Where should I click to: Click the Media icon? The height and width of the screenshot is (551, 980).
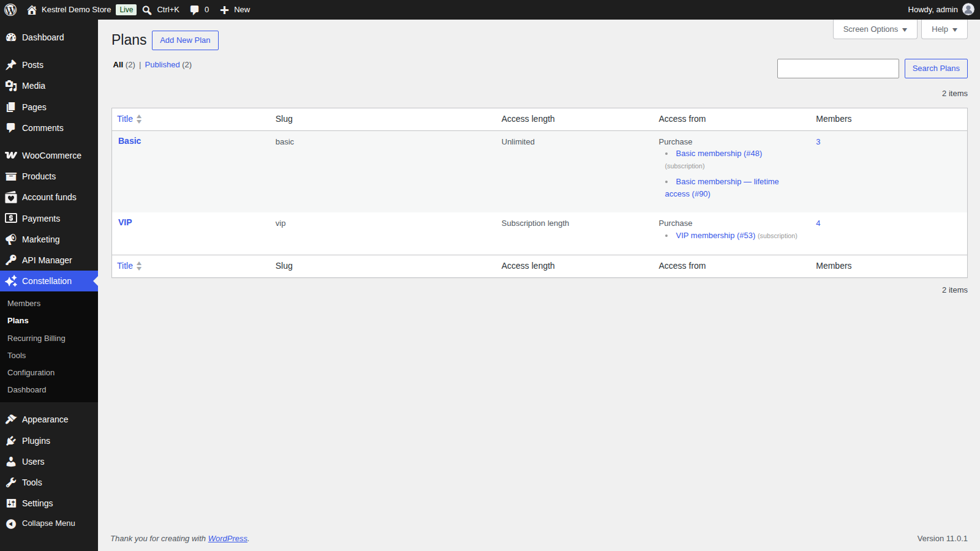[11, 86]
